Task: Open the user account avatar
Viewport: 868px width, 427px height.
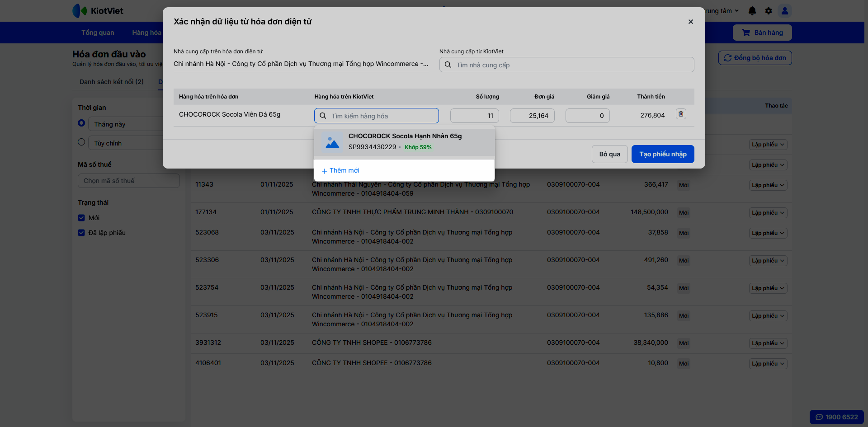Action: coord(785,11)
